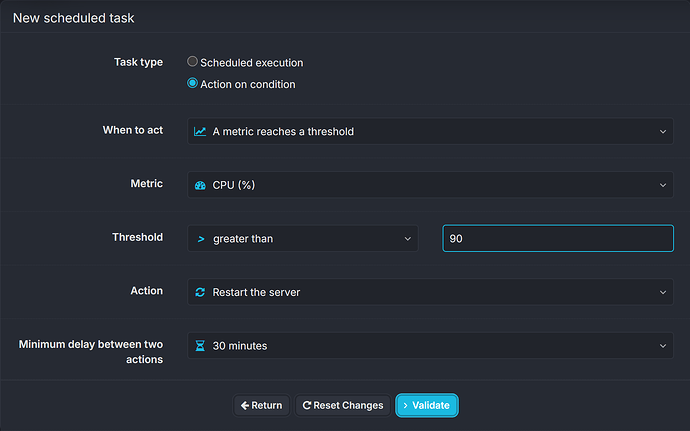The image size is (690, 431).
Task: Click the Return button
Action: [261, 405]
